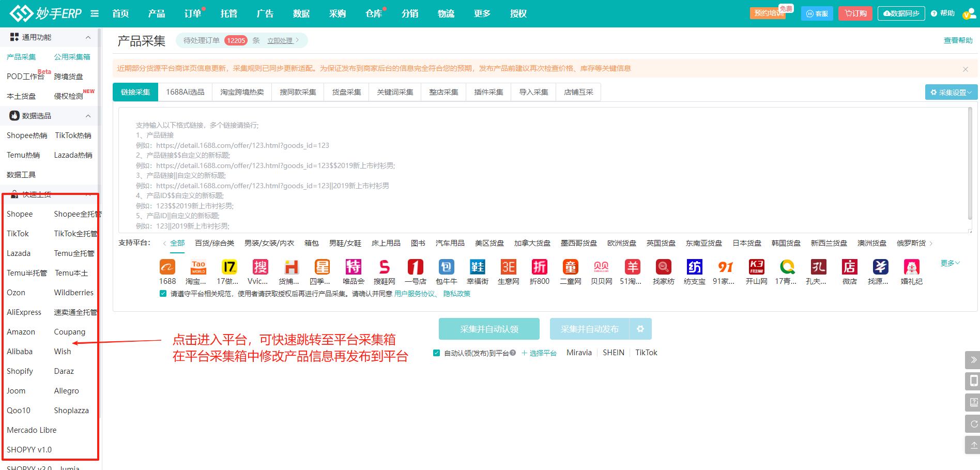
Task: Select the 纺支宝 platform icon
Action: coord(695,267)
